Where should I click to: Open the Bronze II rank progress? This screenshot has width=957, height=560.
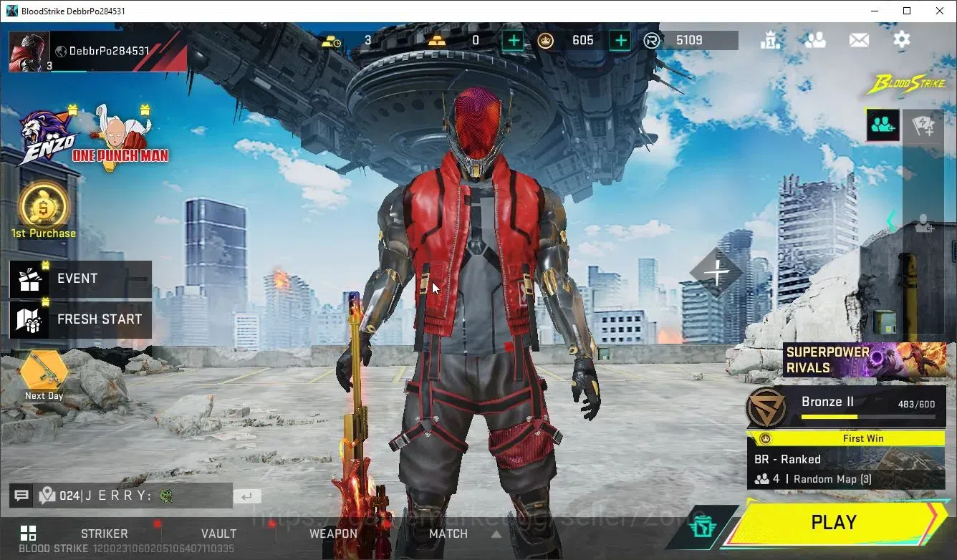(x=846, y=407)
